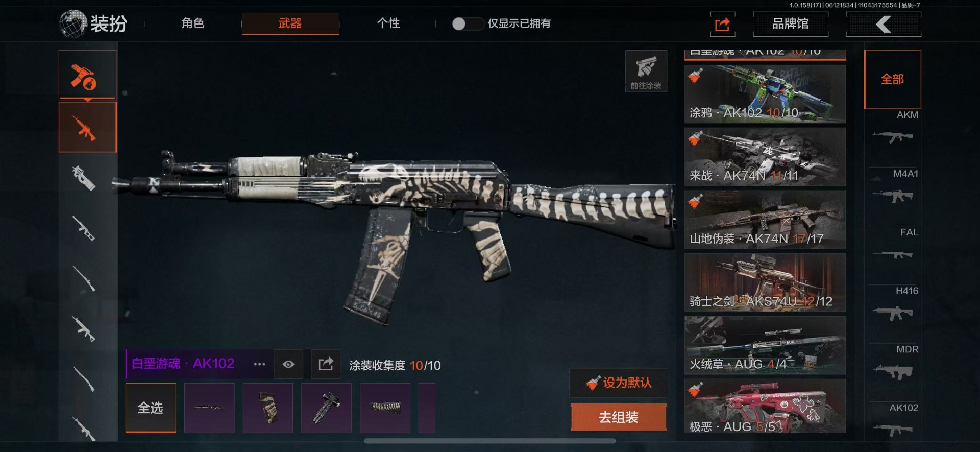Select the submachine gun category icon
This screenshot has height=452, width=980.
85,178
